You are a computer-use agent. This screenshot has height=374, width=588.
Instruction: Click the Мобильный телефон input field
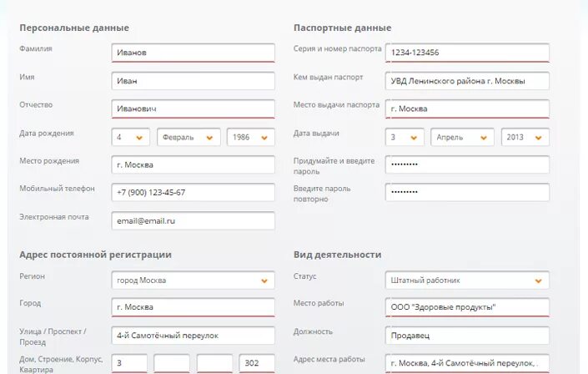tap(193, 192)
